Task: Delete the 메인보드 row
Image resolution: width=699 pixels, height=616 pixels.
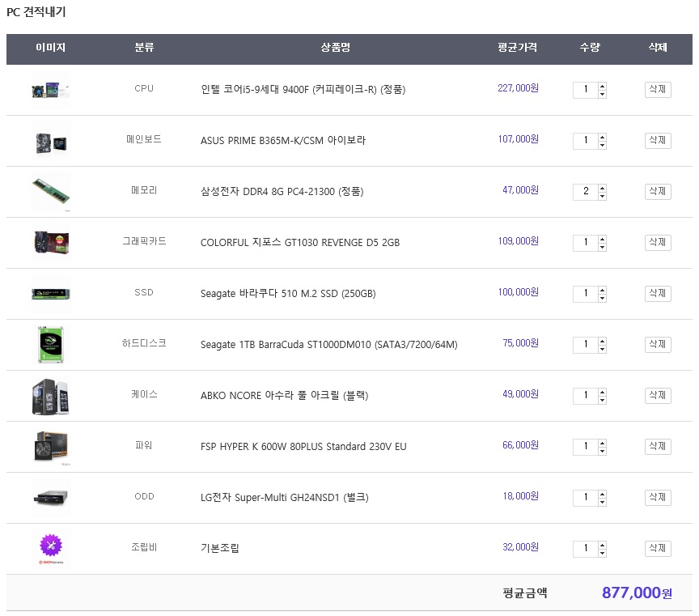Action: pyautogui.click(x=658, y=140)
